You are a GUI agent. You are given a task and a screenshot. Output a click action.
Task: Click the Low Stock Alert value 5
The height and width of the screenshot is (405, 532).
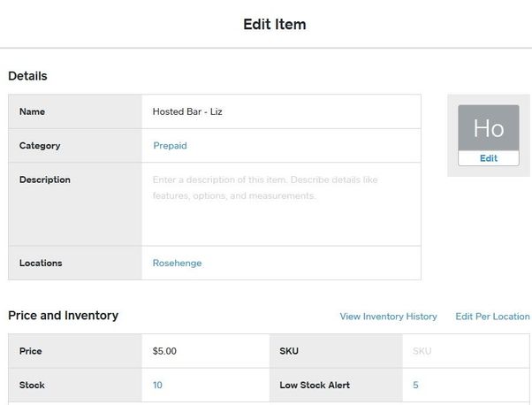tap(415, 386)
